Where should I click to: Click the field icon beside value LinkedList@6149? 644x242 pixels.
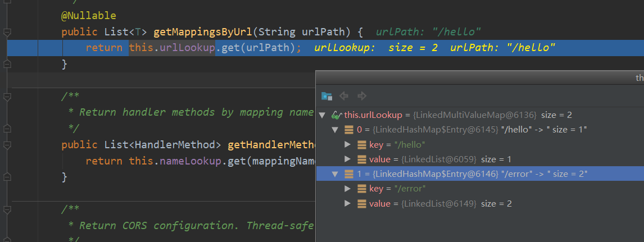point(362,203)
